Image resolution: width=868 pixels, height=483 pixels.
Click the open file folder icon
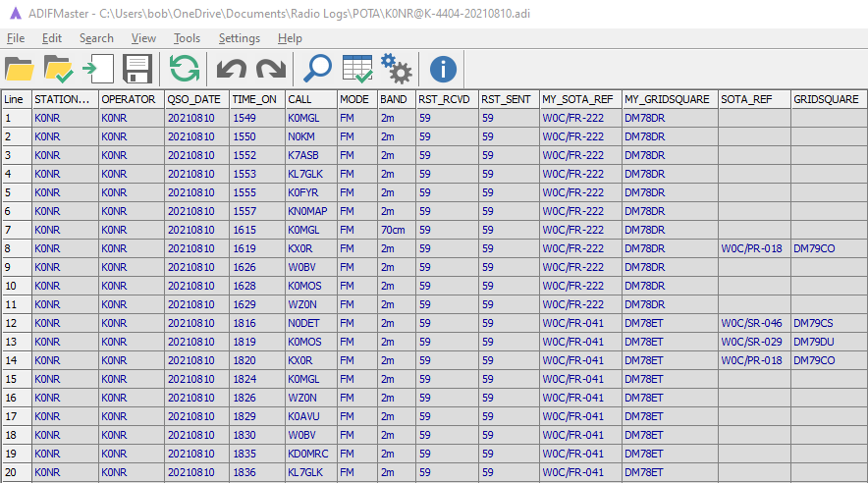tap(20, 69)
